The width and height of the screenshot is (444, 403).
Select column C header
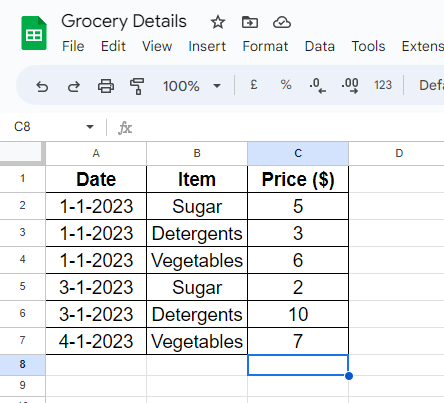(x=298, y=153)
